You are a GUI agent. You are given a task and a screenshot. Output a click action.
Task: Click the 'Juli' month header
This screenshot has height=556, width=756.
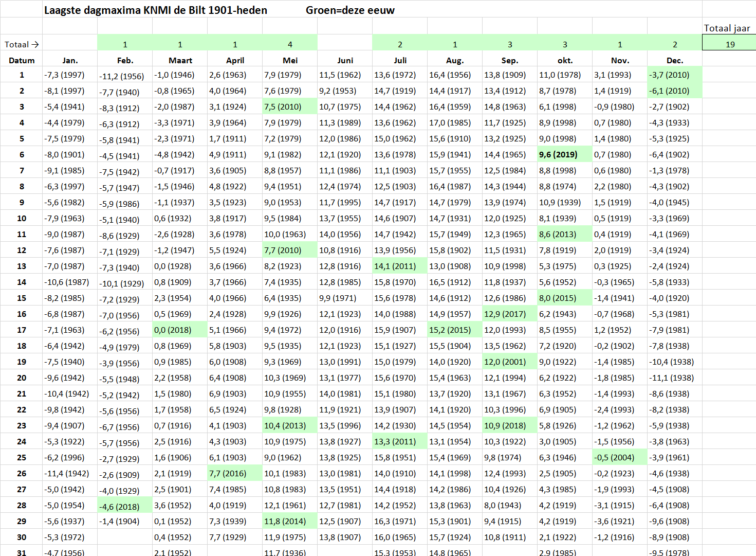pyautogui.click(x=400, y=60)
